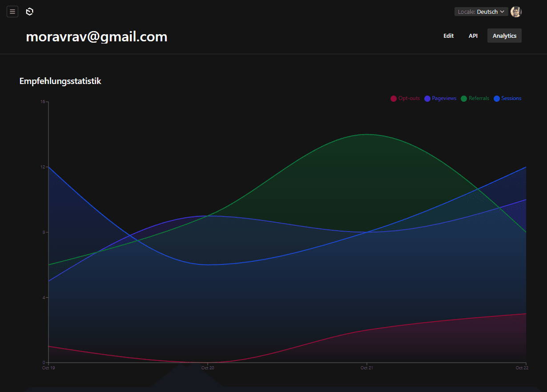
Task: Click the green Referrals legend dot
Action: (464, 99)
